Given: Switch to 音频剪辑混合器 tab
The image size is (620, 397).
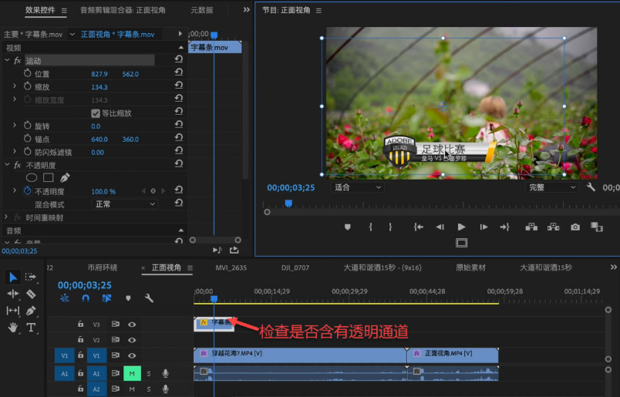Looking at the screenshot, I should point(123,10).
